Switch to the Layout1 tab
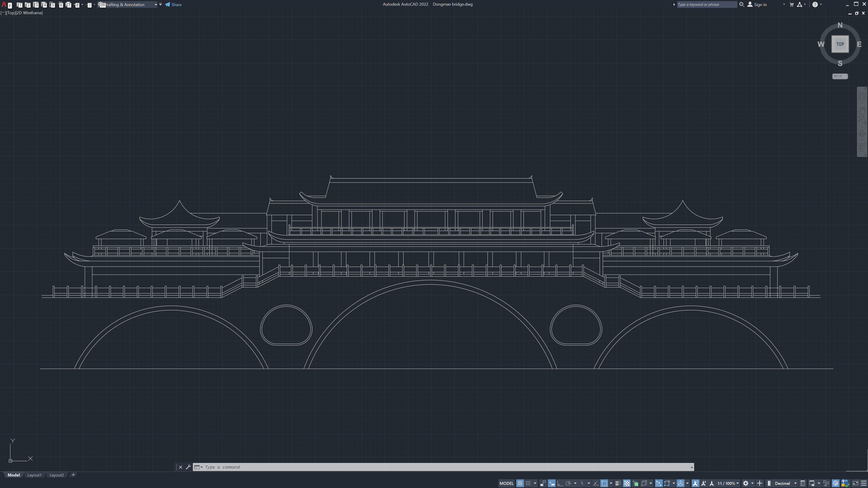Image resolution: width=868 pixels, height=488 pixels. (x=34, y=475)
